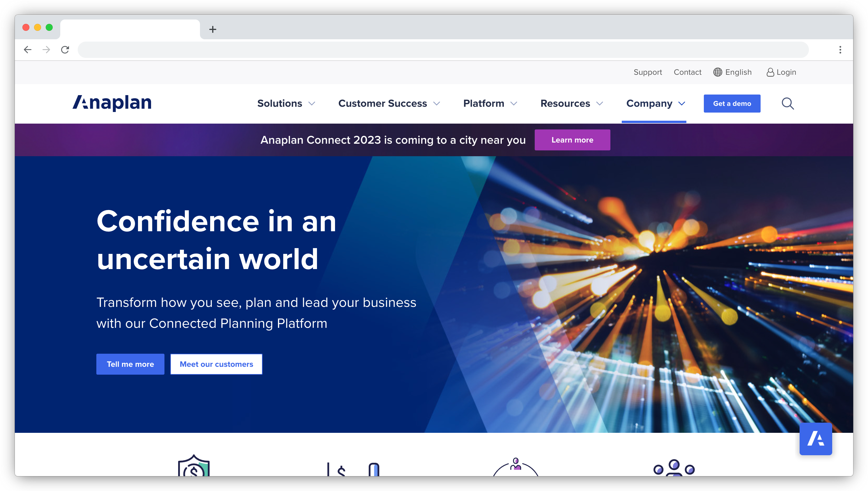Click the globe language icon

717,72
